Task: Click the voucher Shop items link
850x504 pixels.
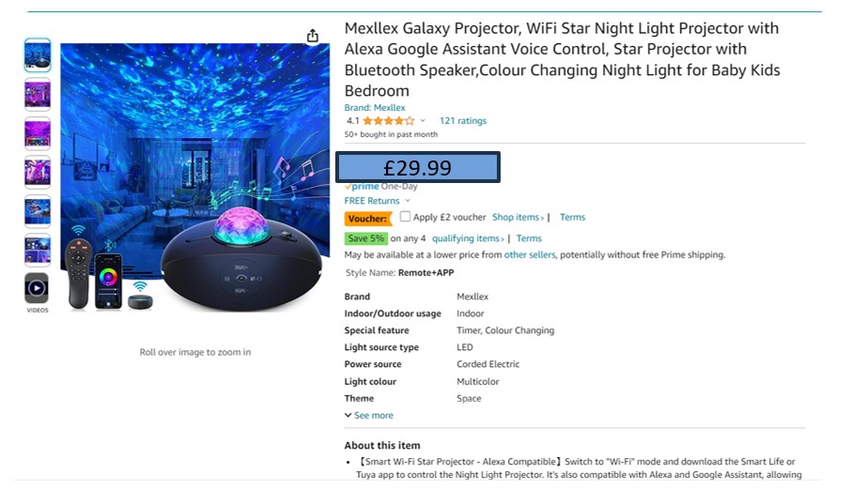Action: coord(518,218)
